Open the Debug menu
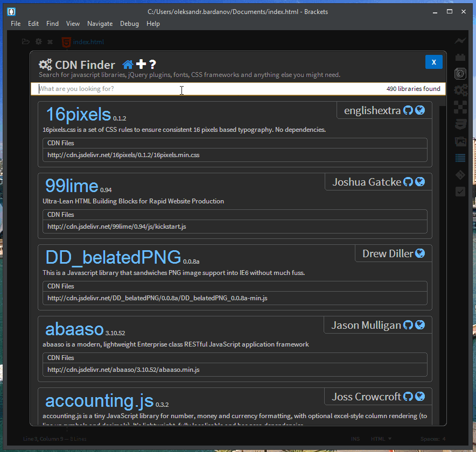 (129, 24)
